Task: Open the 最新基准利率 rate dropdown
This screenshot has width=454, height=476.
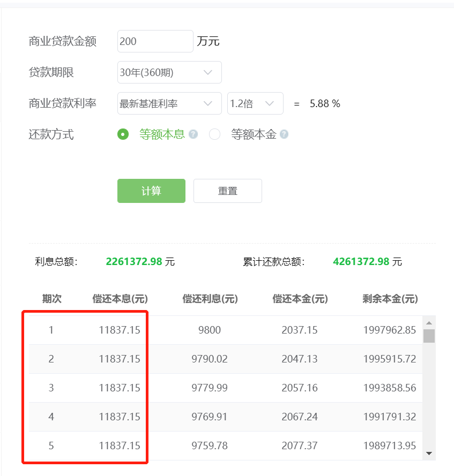Action: (x=169, y=103)
